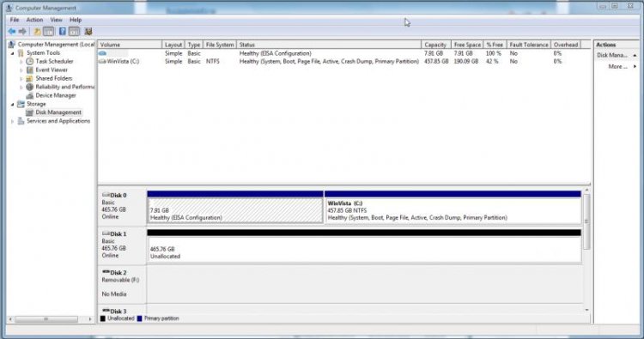This screenshot has width=644, height=339.
Task: Click the disk graphical view vertical scrollbar
Action: point(587,221)
